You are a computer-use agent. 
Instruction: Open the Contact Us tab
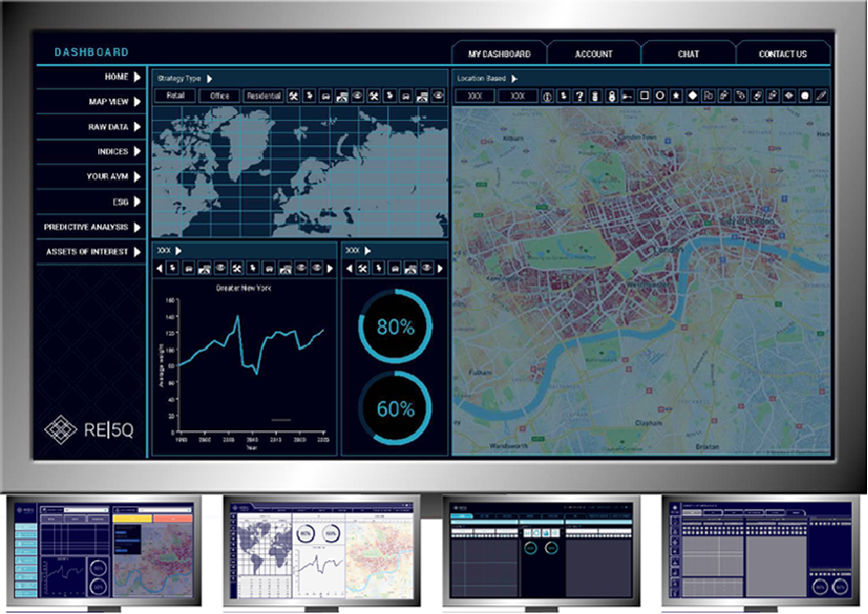pyautogui.click(x=783, y=54)
